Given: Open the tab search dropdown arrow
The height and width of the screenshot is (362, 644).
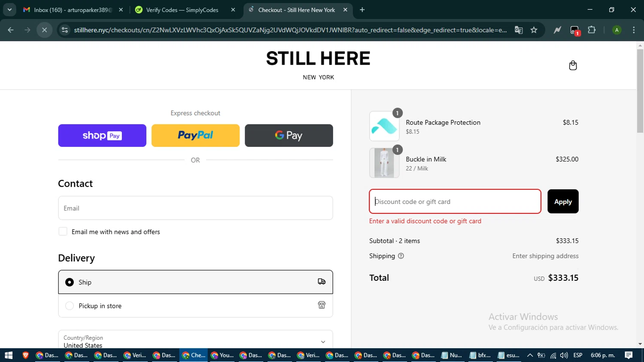Looking at the screenshot, I should pos(9,9).
